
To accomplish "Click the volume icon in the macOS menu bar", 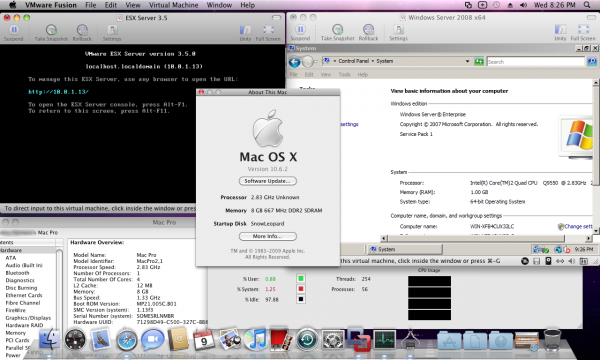I will tap(523, 5).
